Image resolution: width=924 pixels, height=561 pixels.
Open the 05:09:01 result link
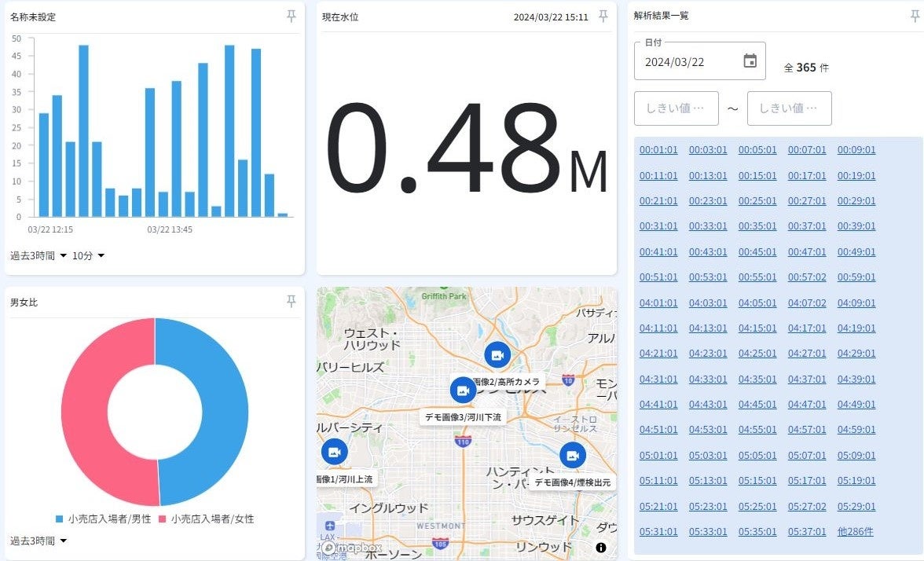[x=856, y=456]
